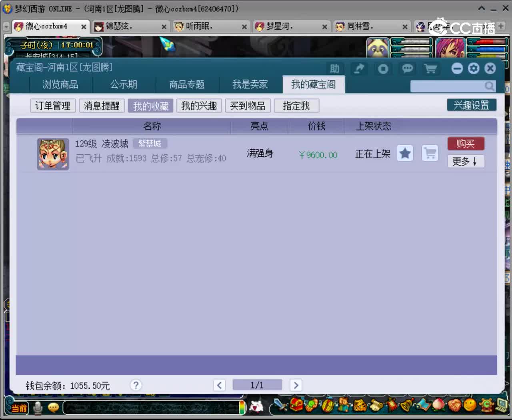This screenshot has width=512, height=420.
Task: Open the tab list arrow left of 微心 tab
Action: pyautogui.click(x=6, y=26)
